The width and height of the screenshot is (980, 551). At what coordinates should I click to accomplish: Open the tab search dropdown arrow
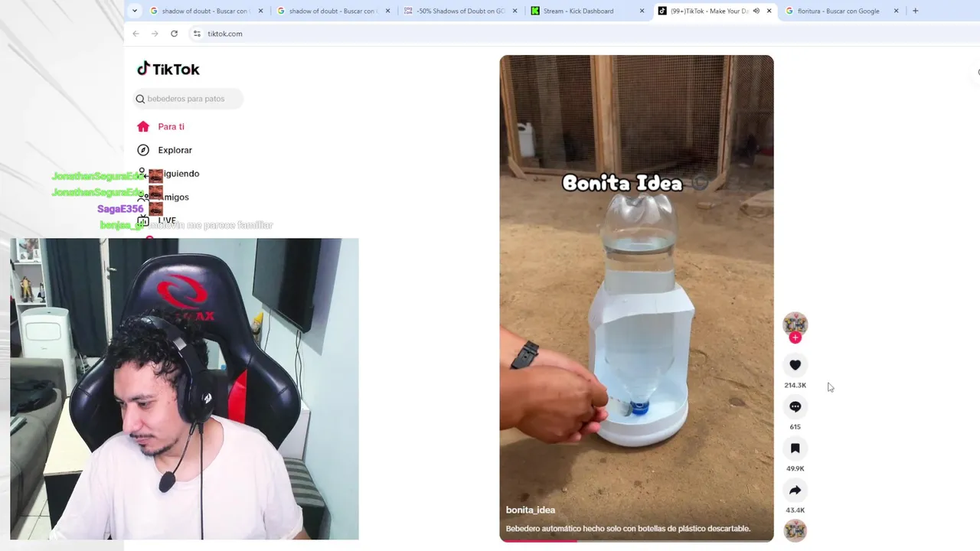click(x=135, y=11)
